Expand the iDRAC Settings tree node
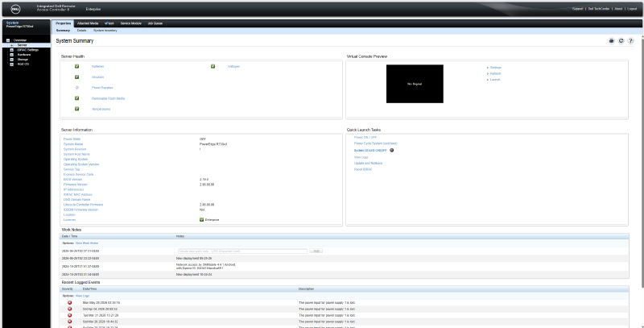The height and width of the screenshot is (328, 644). coord(12,50)
